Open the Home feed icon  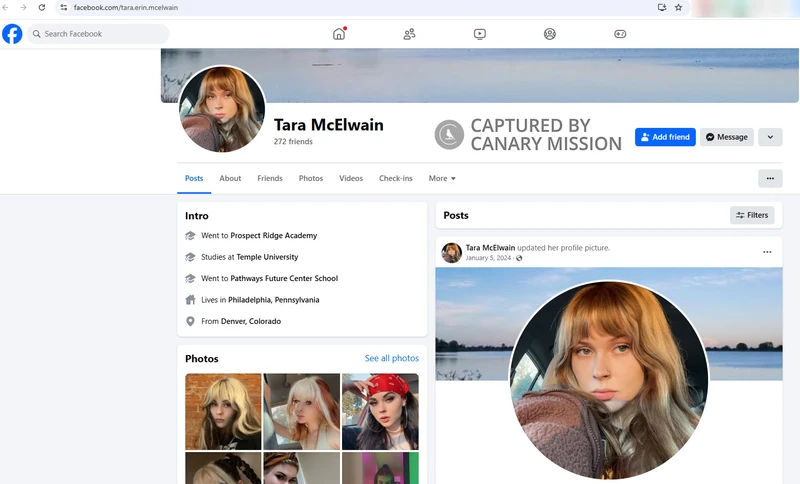tap(339, 34)
